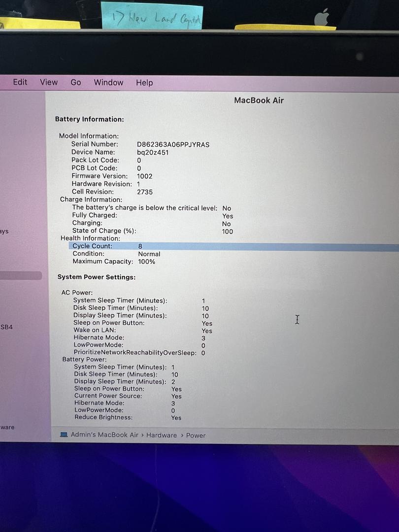This screenshot has width=399, height=532.
Task: Click the Current Power Source label
Action: coord(108,396)
